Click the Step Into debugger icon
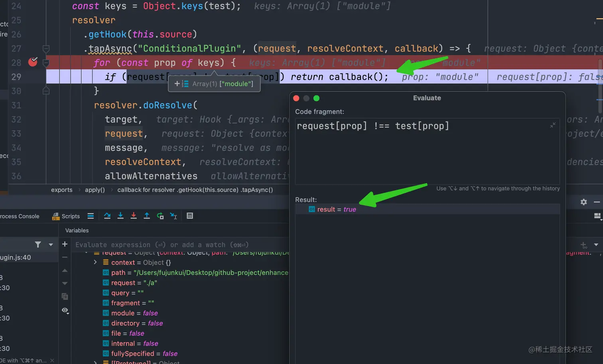 (120, 216)
